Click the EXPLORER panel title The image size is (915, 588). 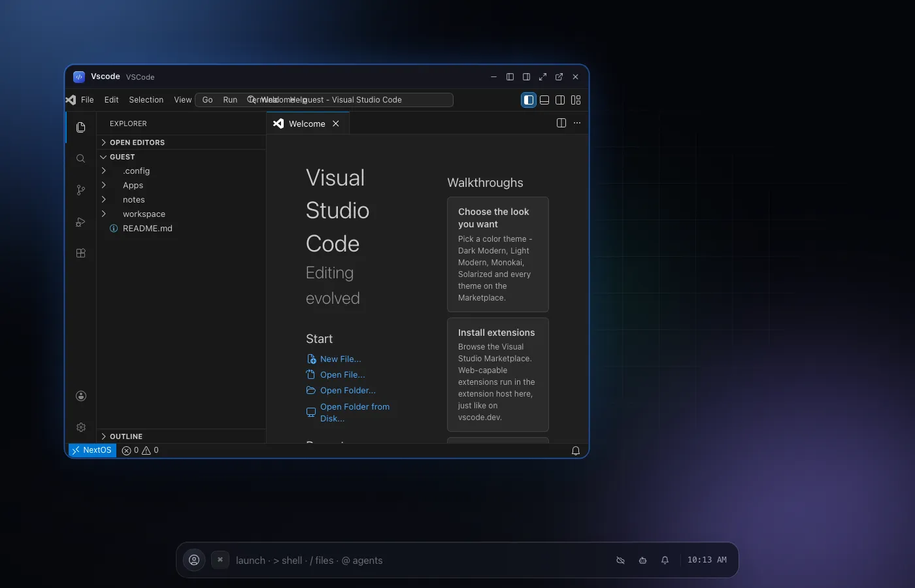click(128, 123)
